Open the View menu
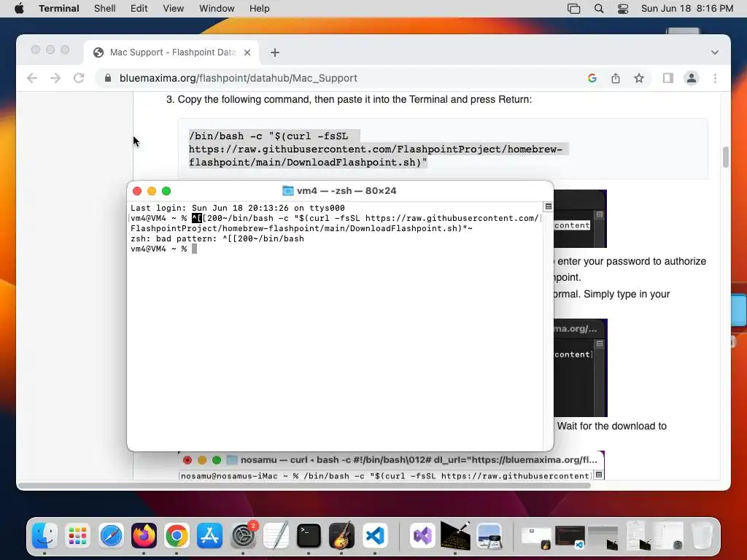Screen dimensions: 747x560 click(174, 9)
